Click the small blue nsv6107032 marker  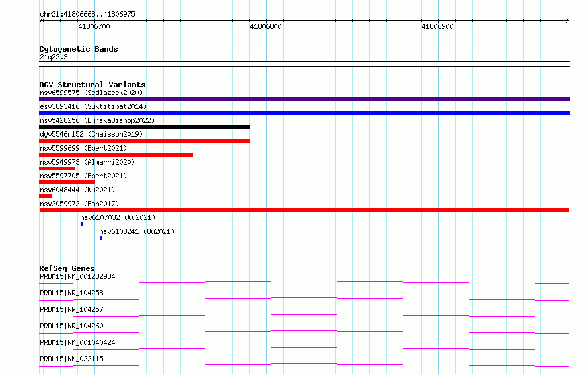[82, 224]
